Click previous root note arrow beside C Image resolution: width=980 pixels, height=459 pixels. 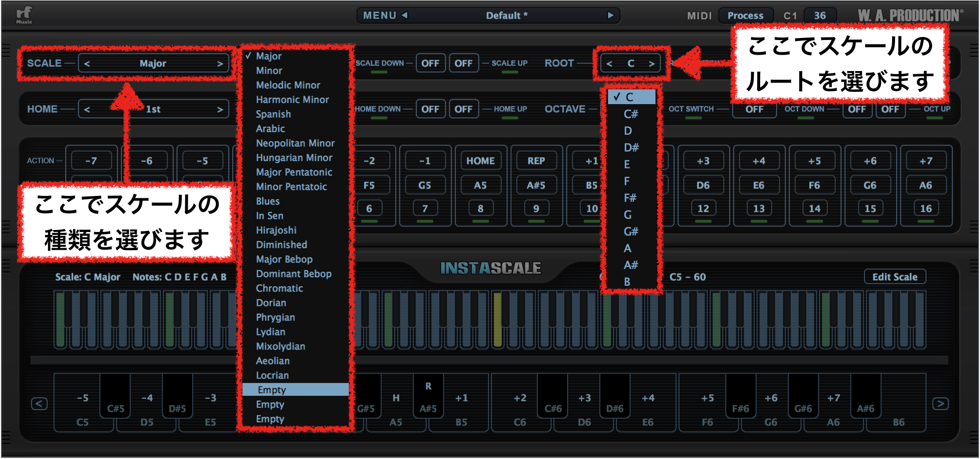click(609, 64)
